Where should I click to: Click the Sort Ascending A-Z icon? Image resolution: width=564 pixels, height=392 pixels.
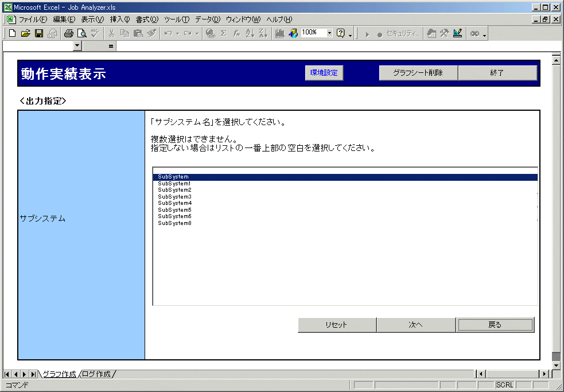250,33
